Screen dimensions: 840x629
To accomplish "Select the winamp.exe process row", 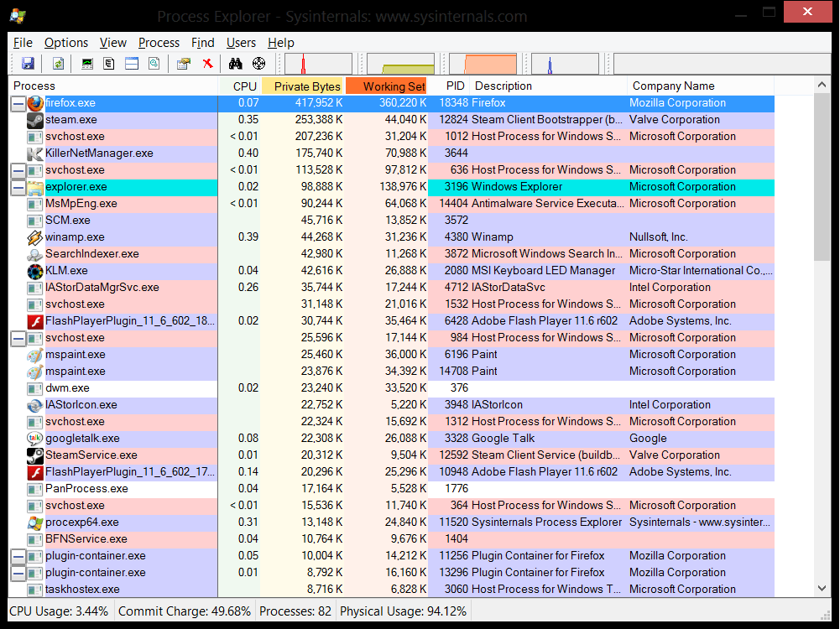I will 392,237.
